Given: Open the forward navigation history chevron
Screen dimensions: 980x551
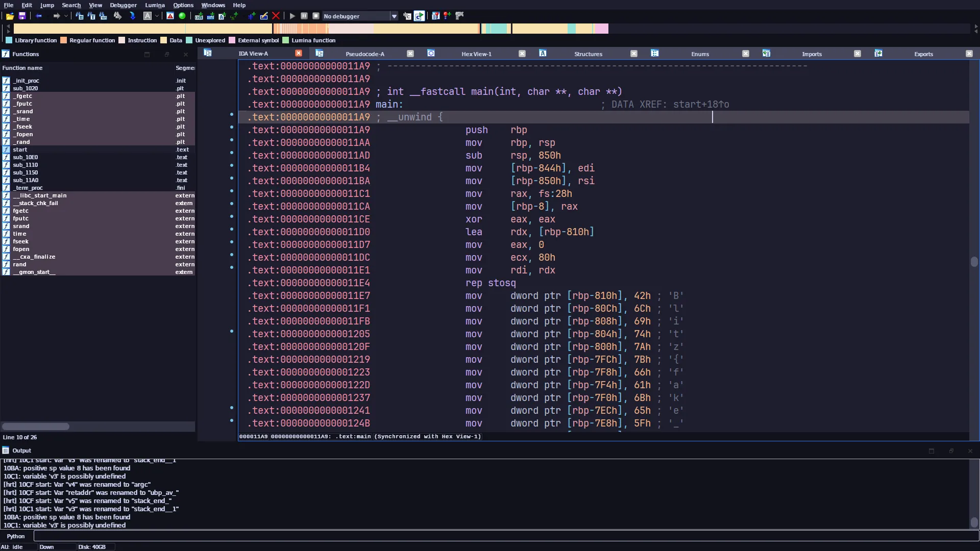Looking at the screenshot, I should coord(66,16).
